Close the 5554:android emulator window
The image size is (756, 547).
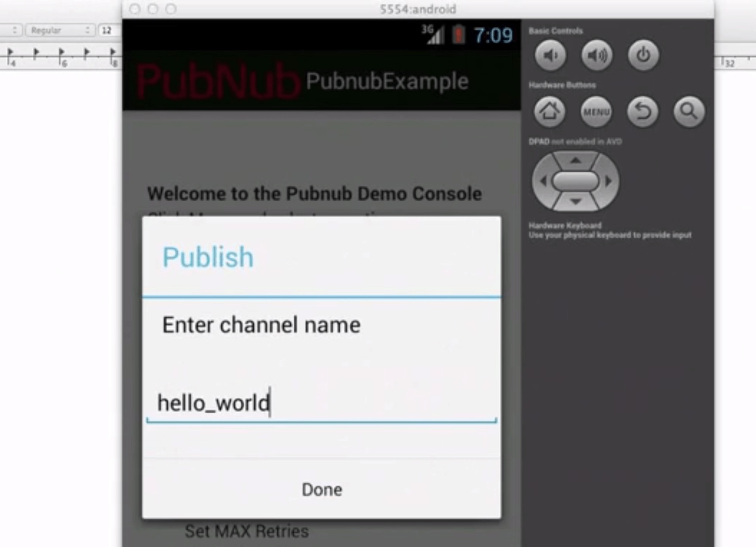(135, 9)
